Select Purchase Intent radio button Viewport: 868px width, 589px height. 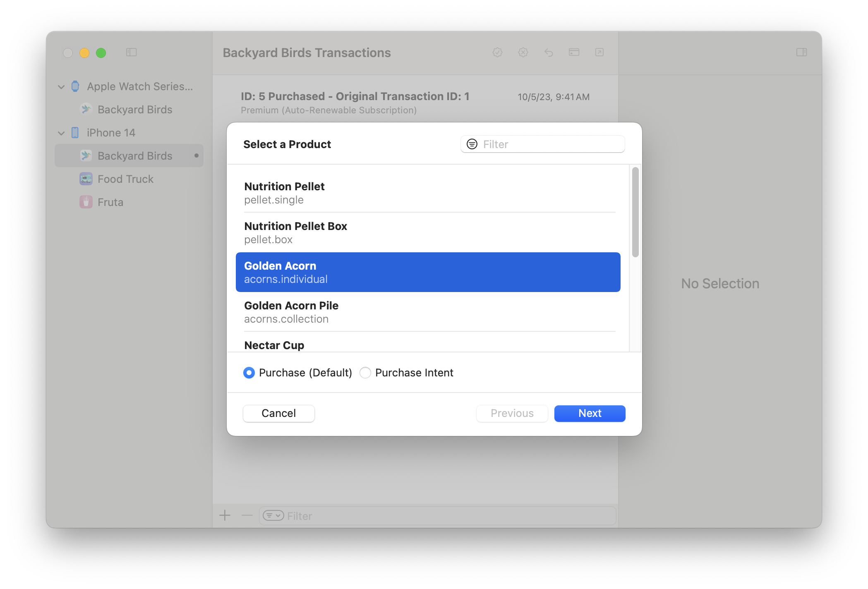click(365, 373)
